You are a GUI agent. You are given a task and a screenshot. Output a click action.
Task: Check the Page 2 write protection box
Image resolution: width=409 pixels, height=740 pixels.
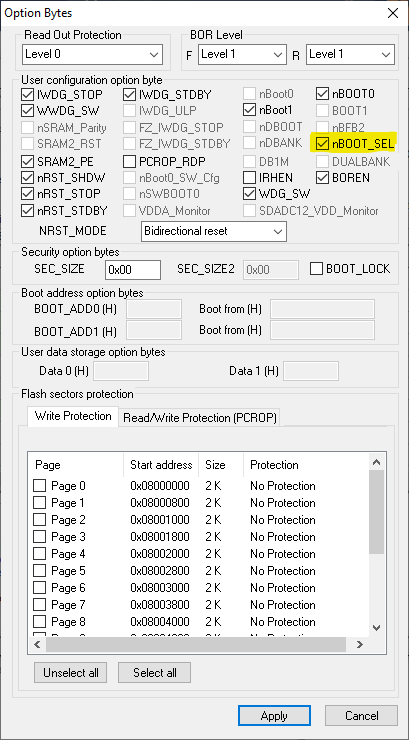(x=40, y=520)
